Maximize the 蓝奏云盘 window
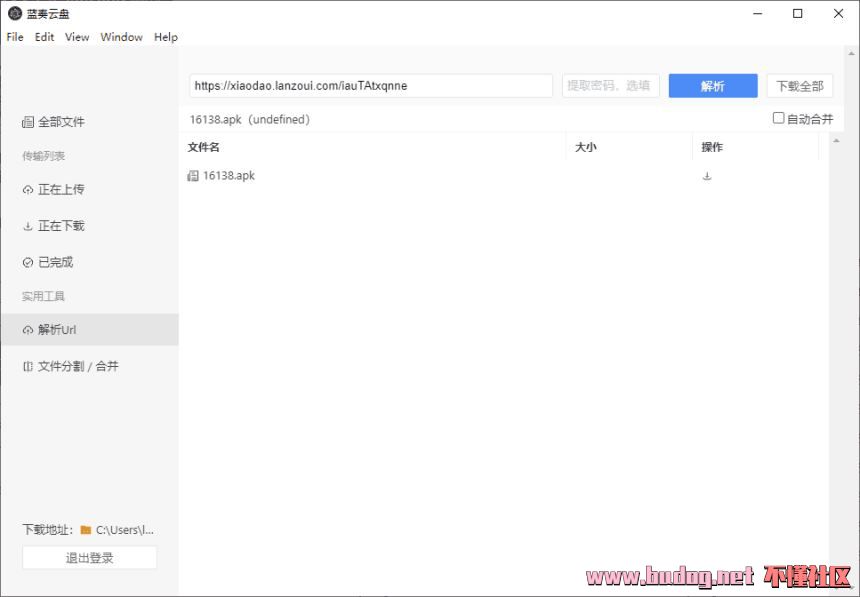 click(x=798, y=14)
